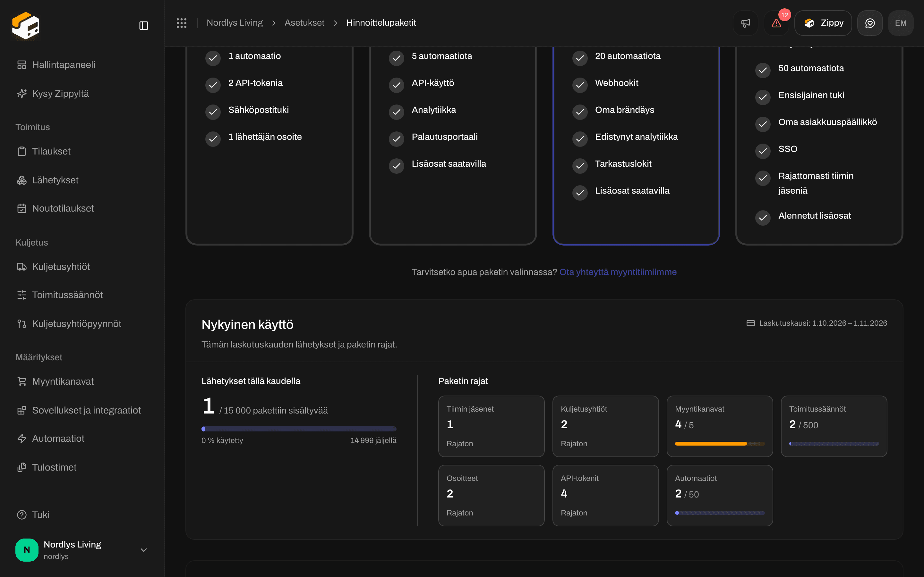The height and width of the screenshot is (577, 924).
Task: Open the apps grid menu icon
Action: (181, 23)
